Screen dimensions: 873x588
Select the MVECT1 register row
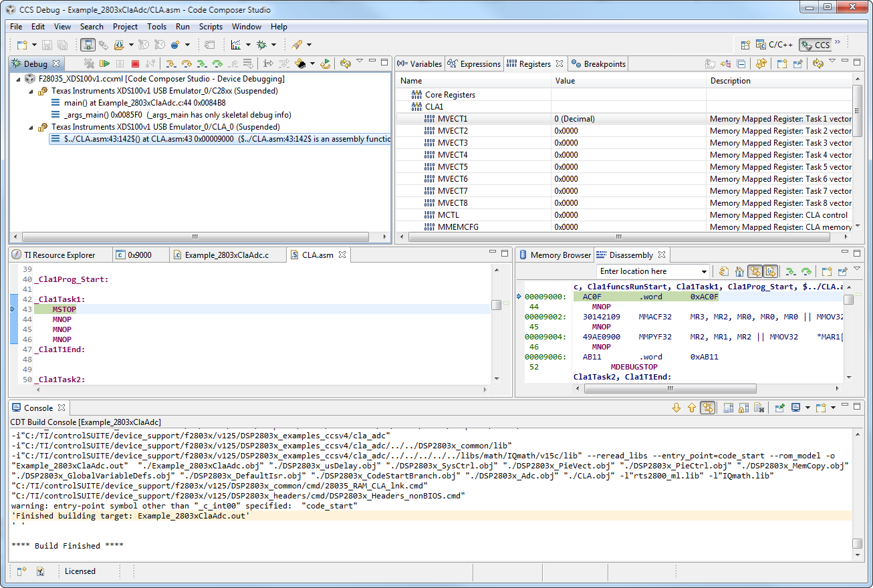(x=624, y=119)
